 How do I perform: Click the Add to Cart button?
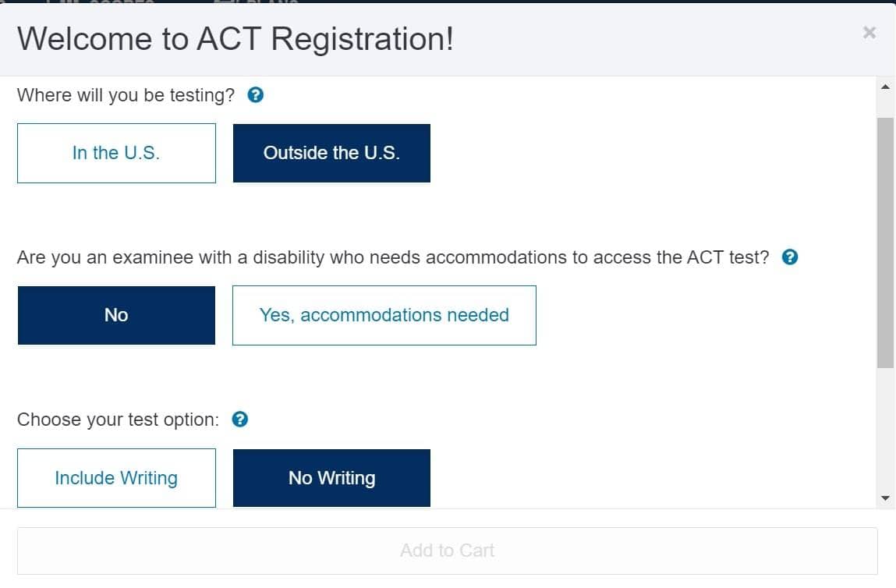(448, 551)
